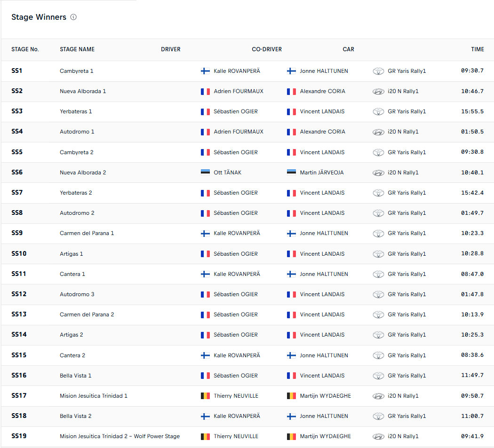The image size is (494, 448).
Task: Click the French flag beside Sébastien OGIER in SS3
Action: (x=205, y=112)
